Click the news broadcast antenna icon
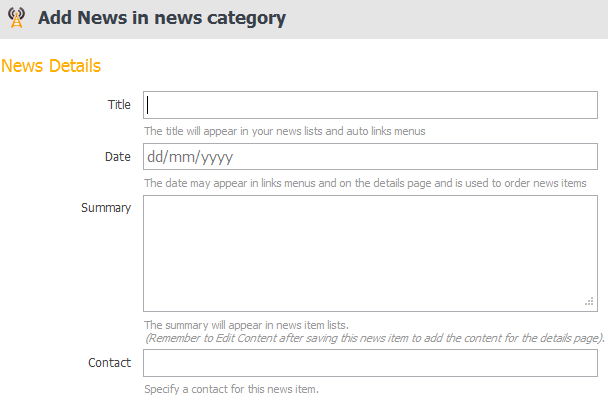Viewport: 608px width, 406px height. pos(16,18)
